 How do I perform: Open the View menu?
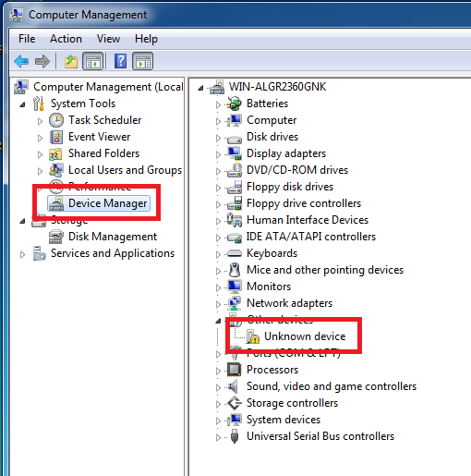coord(108,39)
